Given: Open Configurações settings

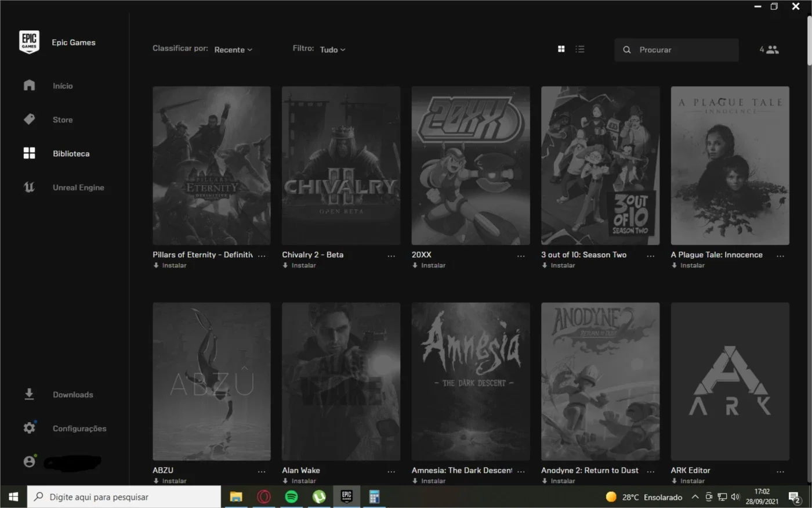Looking at the screenshot, I should point(66,428).
